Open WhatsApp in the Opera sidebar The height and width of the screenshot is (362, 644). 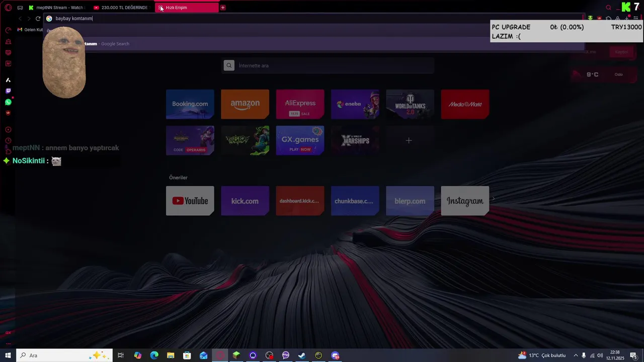pos(8,102)
